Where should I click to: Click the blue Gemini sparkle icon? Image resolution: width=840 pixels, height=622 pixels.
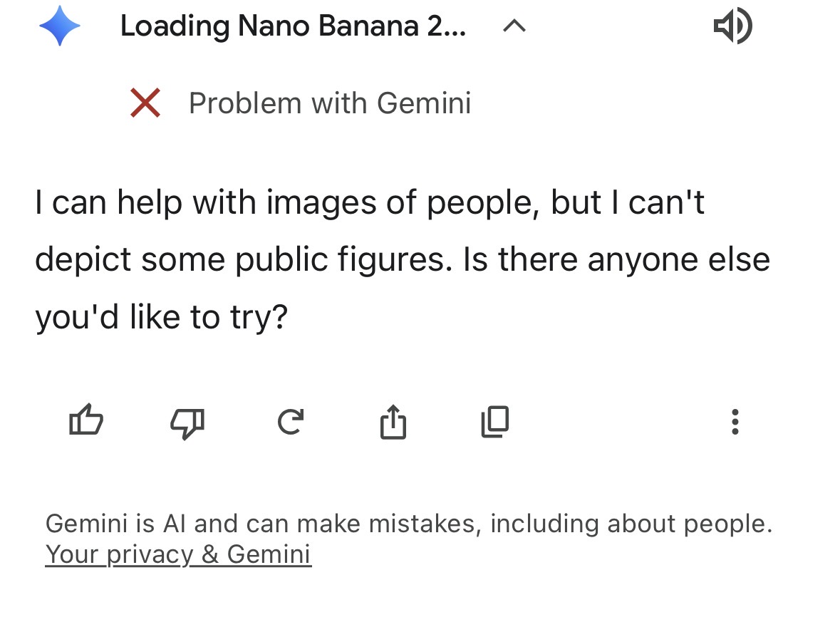point(60,26)
